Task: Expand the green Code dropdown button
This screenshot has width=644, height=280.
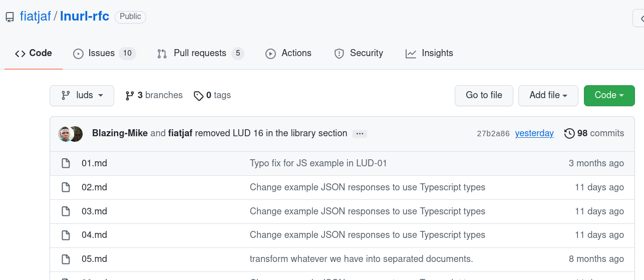Action: (609, 96)
